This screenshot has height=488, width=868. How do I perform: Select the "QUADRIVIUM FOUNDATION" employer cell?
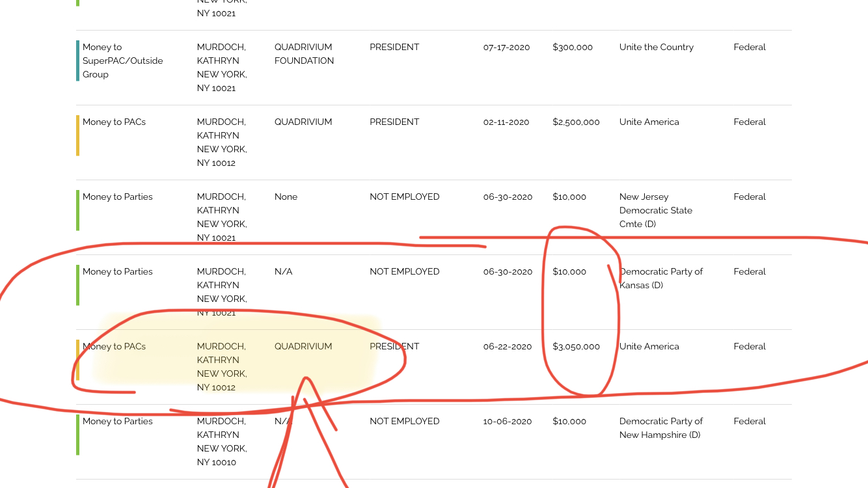point(304,54)
